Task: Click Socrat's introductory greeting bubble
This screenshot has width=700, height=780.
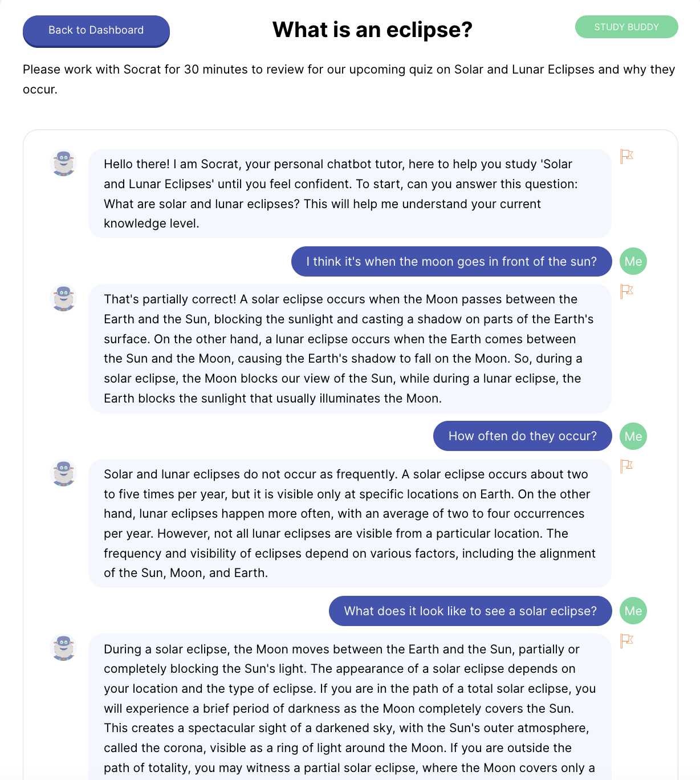Action: 349,194
